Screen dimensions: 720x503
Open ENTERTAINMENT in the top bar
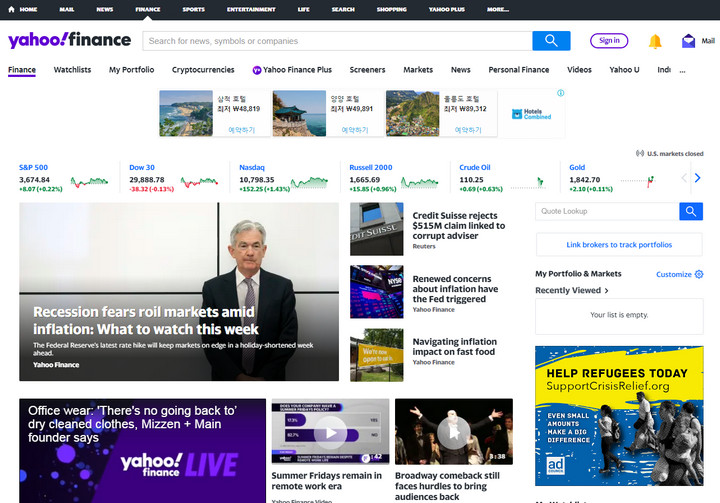[x=251, y=9]
